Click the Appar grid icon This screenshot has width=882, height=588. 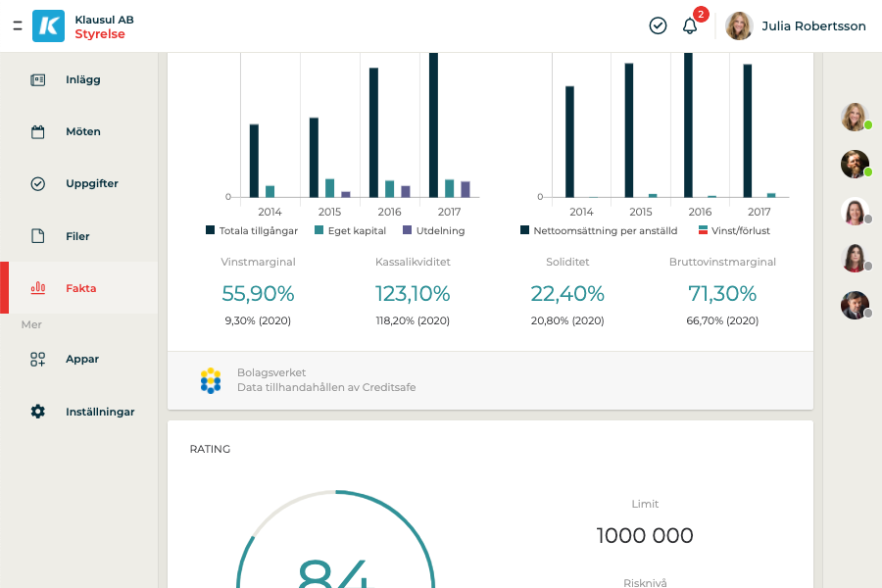pyautogui.click(x=38, y=360)
